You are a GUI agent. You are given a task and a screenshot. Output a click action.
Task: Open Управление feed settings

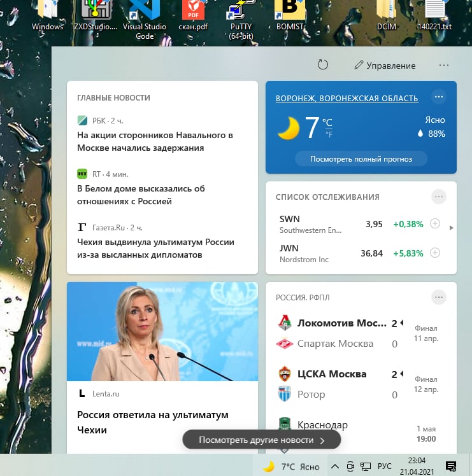pos(385,66)
